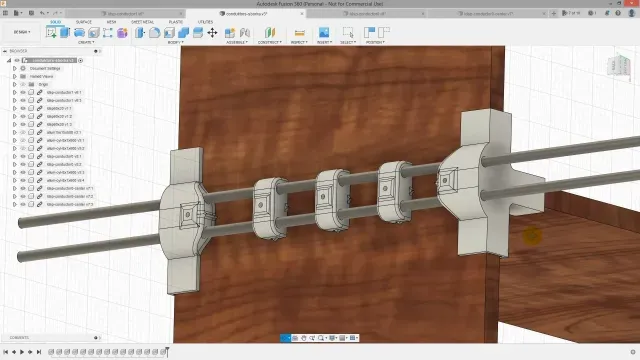Click the New Component icon
The image size is (640, 360).
pos(230,33)
